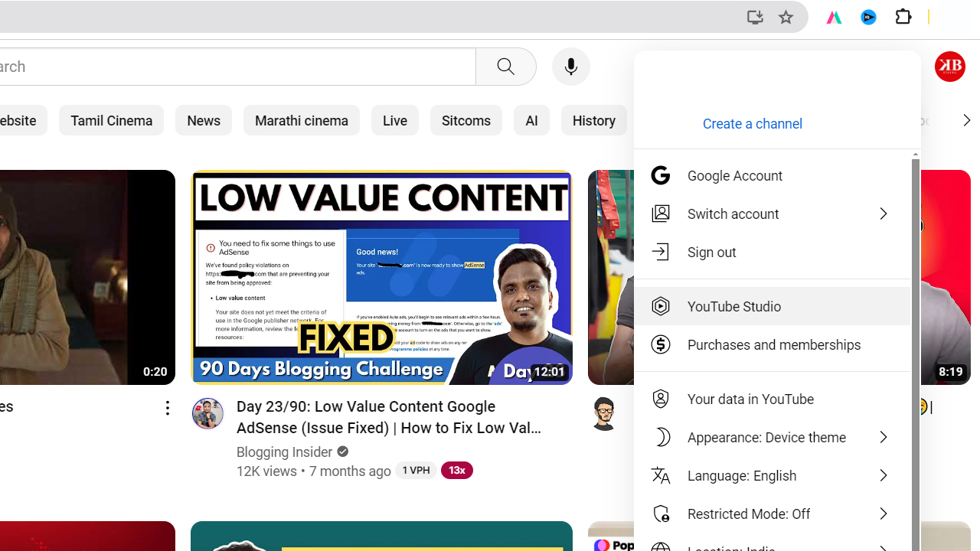This screenshot has width=980, height=551.
Task: Expand Restricted Mode: Off submenu arrow
Action: pyautogui.click(x=883, y=514)
